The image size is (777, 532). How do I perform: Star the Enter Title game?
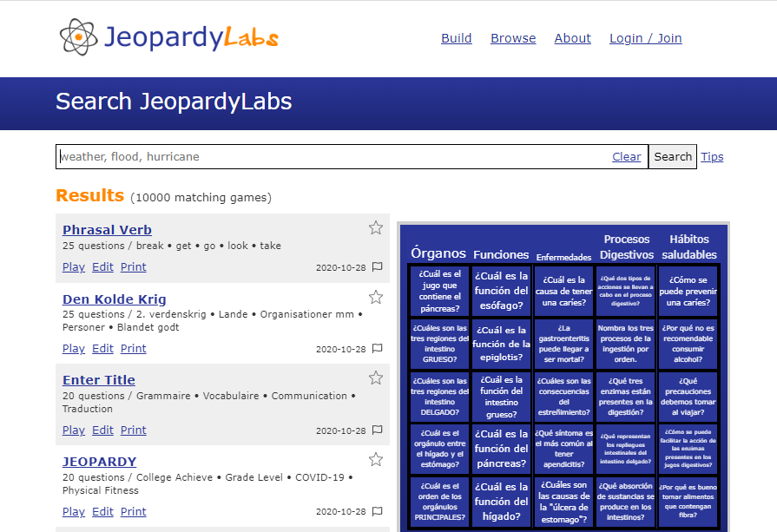click(376, 378)
